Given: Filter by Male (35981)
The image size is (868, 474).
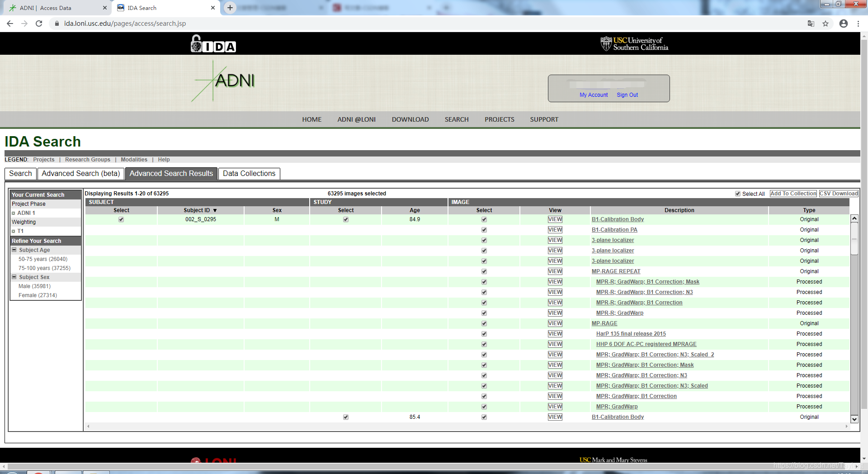Looking at the screenshot, I should pyautogui.click(x=34, y=286).
